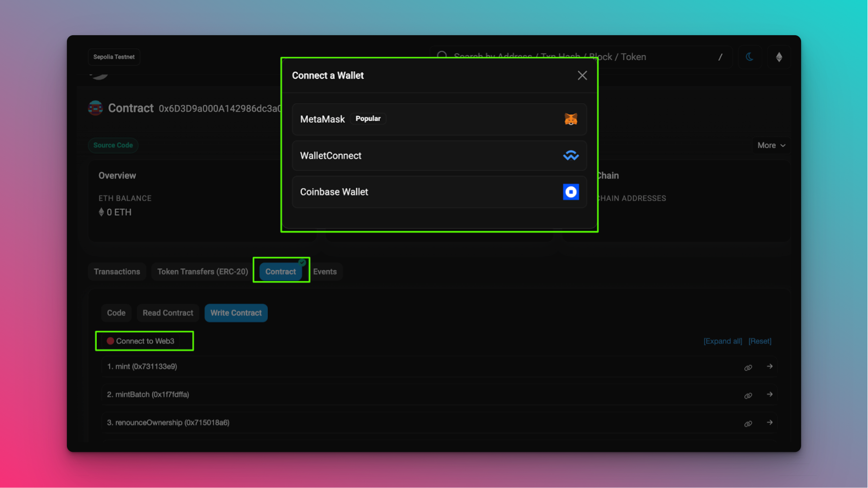Expand the renounceOwnership (0x715018a6) row

click(x=439, y=422)
